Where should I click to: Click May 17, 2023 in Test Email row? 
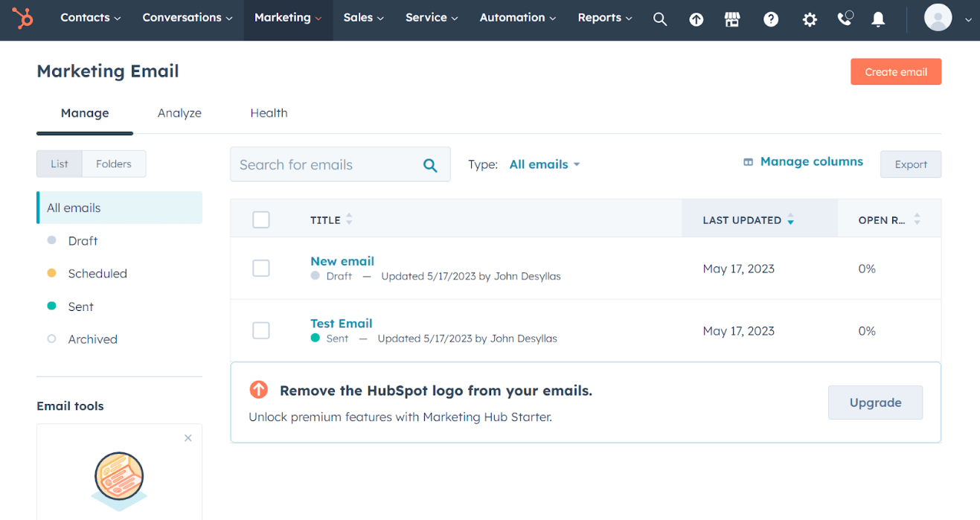(x=738, y=331)
